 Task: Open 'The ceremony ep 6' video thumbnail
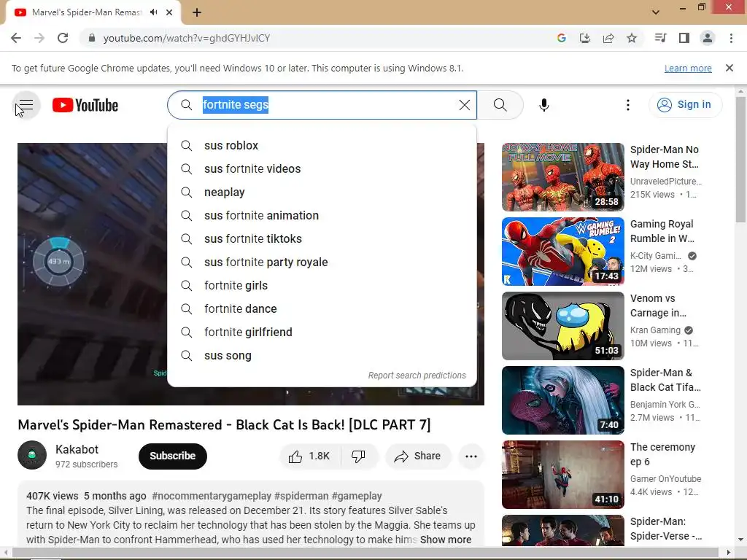point(563,474)
